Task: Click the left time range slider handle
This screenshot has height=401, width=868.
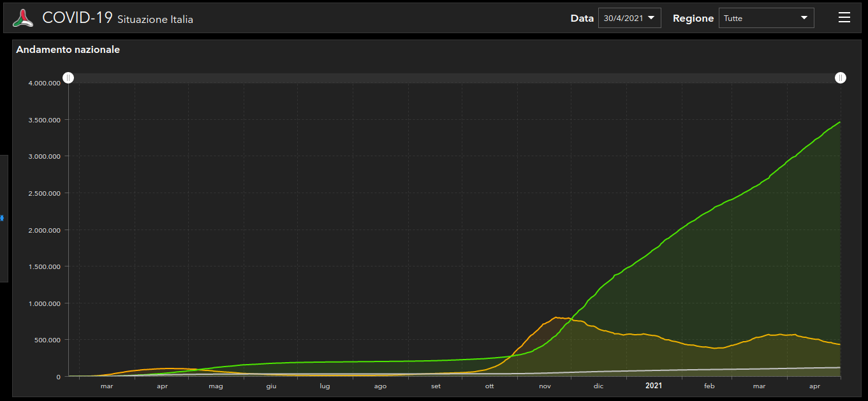Action: point(68,78)
